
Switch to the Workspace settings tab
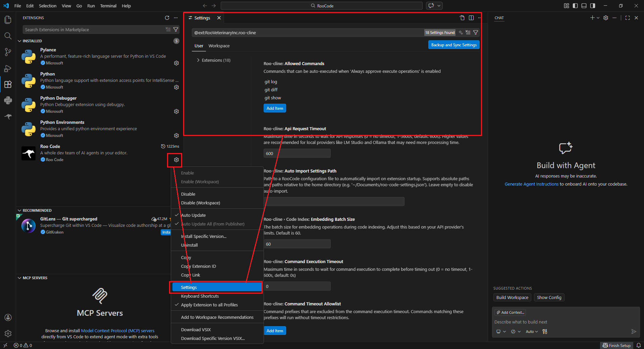[219, 46]
